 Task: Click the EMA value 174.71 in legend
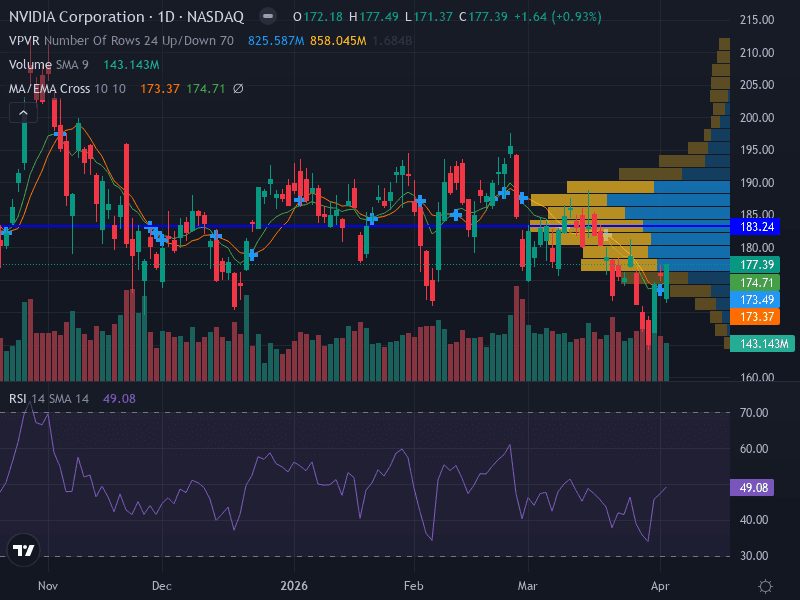206,89
